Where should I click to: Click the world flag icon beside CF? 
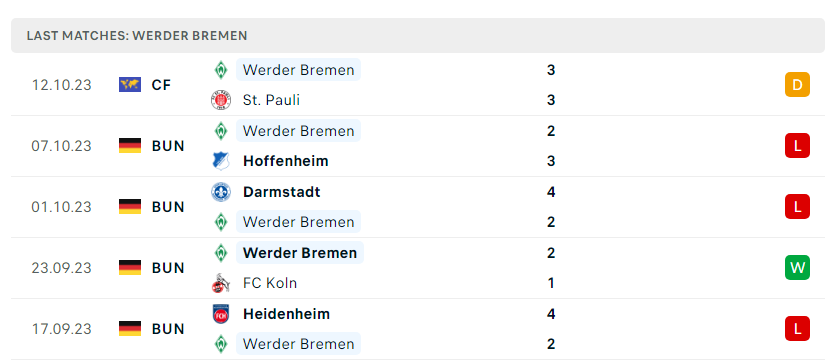point(130,85)
